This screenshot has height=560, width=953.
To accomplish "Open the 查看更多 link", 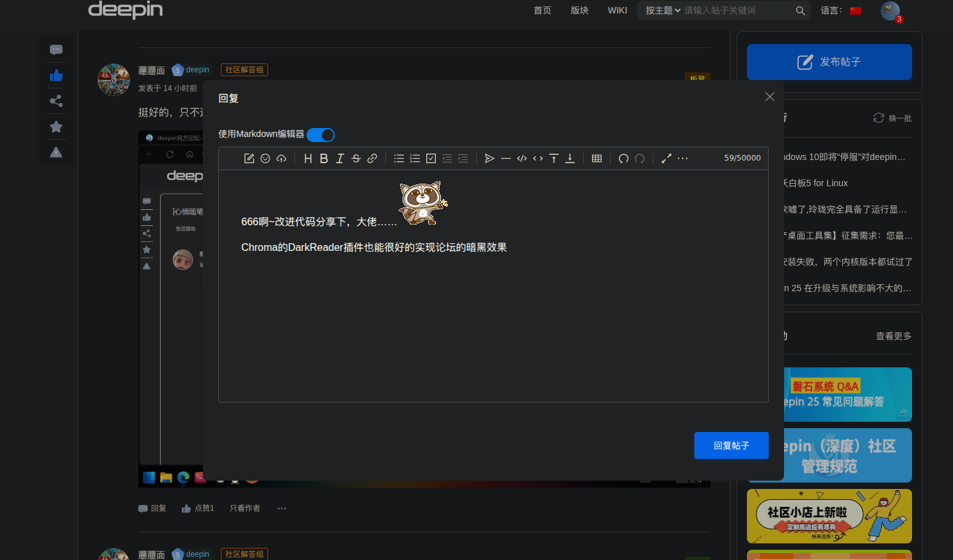I will pos(894,336).
